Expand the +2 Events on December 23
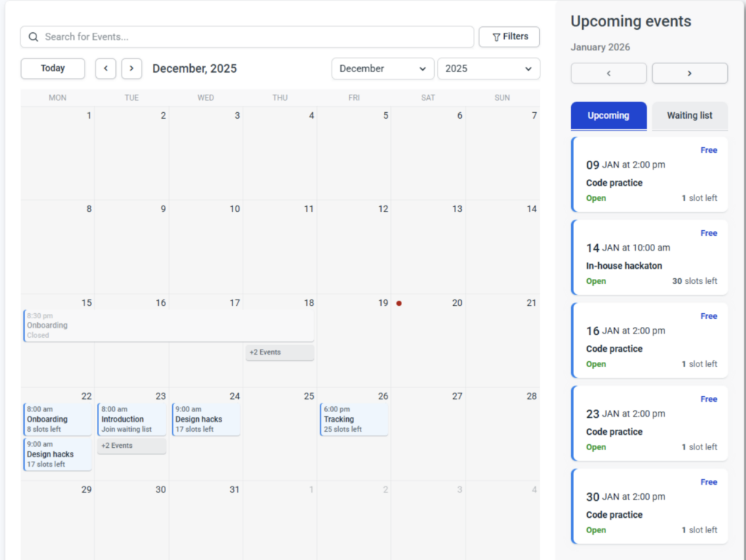This screenshot has height=560, width=746. pyautogui.click(x=132, y=445)
